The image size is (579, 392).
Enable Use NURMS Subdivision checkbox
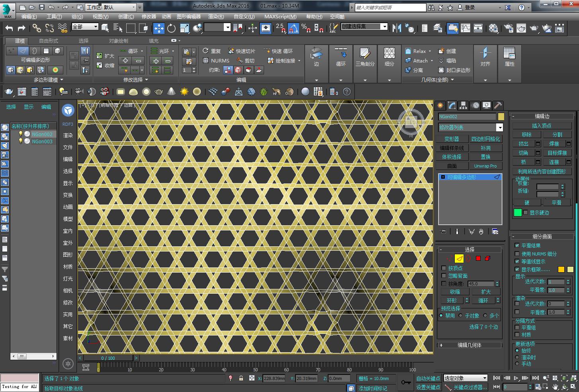click(517, 254)
